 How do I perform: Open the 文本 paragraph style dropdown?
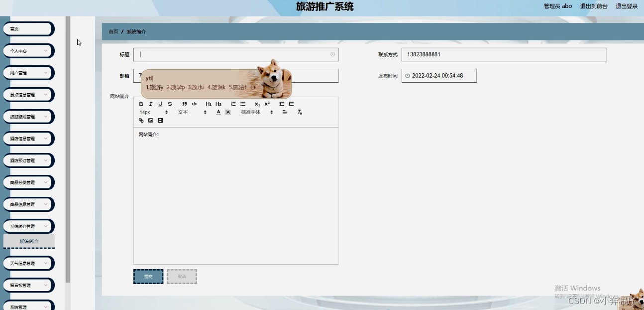192,112
